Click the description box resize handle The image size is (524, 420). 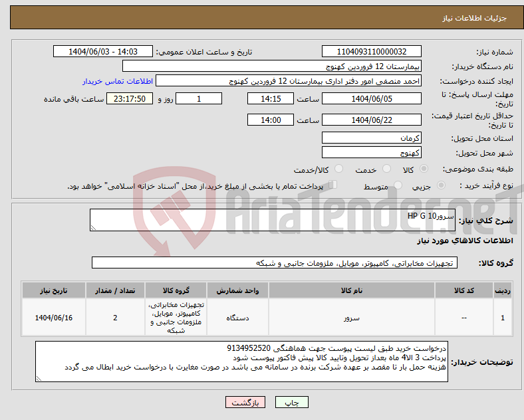[93, 228]
